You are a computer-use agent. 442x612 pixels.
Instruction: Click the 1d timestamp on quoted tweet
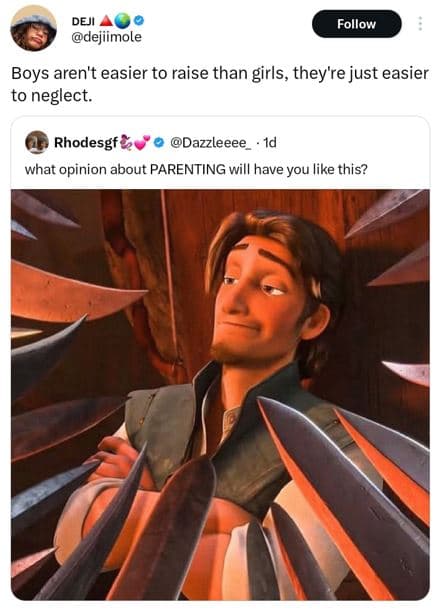click(x=270, y=142)
